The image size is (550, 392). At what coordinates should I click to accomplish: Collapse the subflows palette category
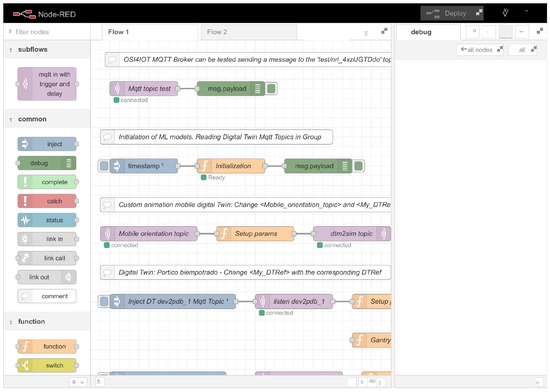click(x=47, y=49)
